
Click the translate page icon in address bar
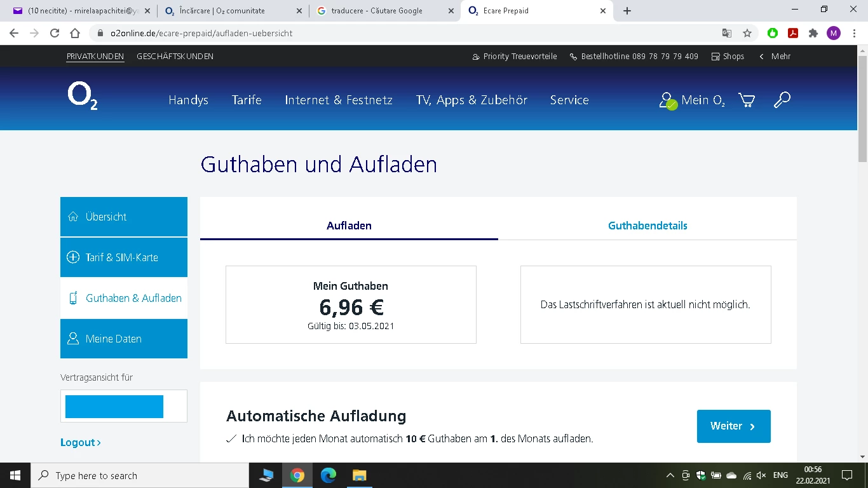(x=727, y=33)
